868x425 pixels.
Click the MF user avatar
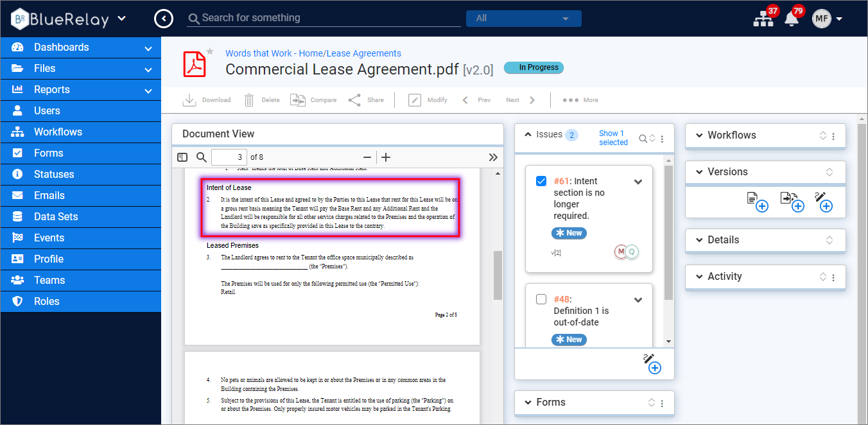[821, 19]
